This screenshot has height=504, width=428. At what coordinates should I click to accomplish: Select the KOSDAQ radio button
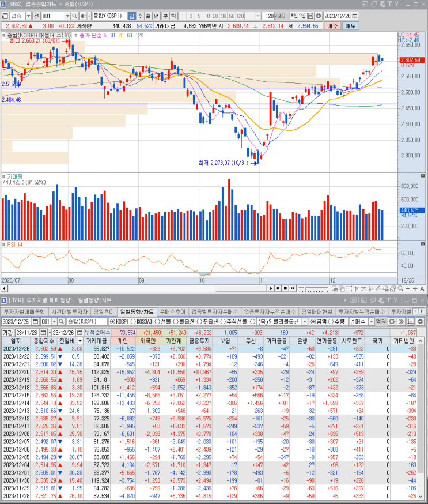(x=133, y=321)
